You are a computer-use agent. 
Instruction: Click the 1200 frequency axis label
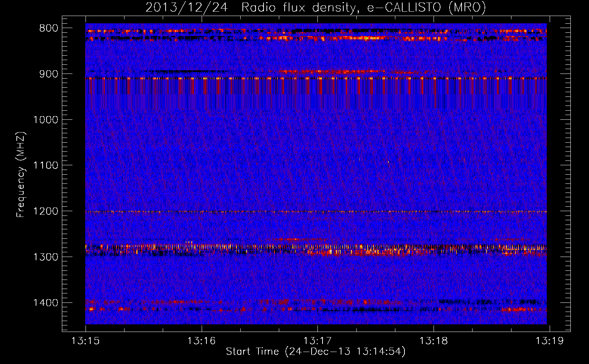click(x=46, y=211)
